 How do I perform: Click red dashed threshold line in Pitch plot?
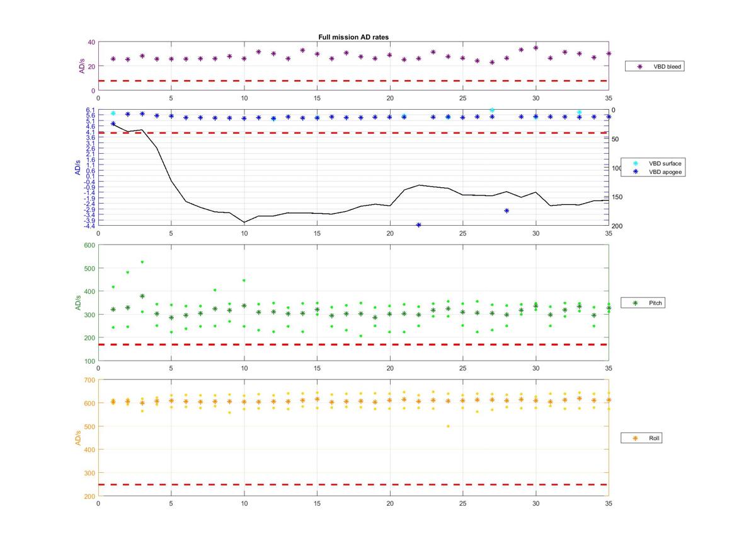tap(353, 344)
